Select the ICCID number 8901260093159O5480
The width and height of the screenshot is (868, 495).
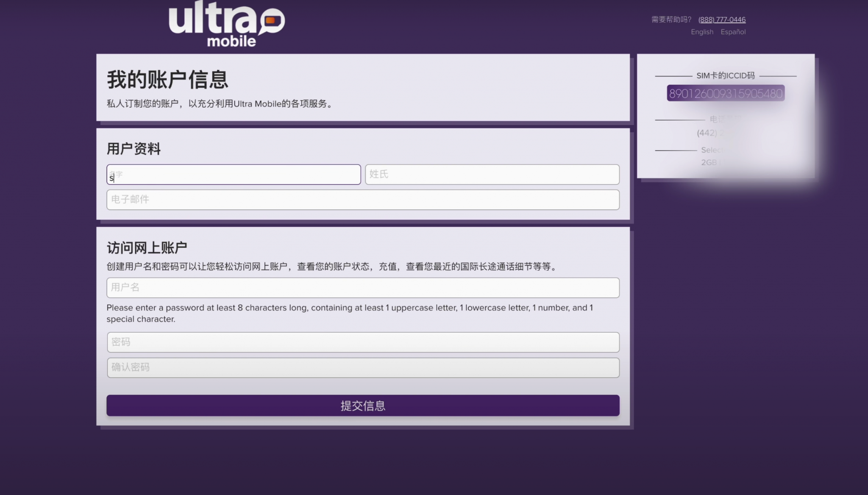tap(726, 93)
